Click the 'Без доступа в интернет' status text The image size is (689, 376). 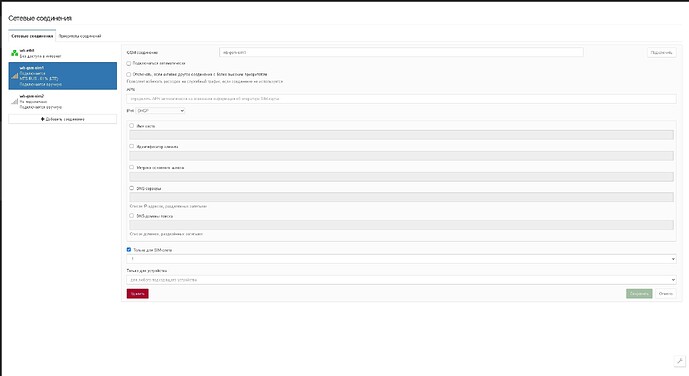tap(40, 56)
